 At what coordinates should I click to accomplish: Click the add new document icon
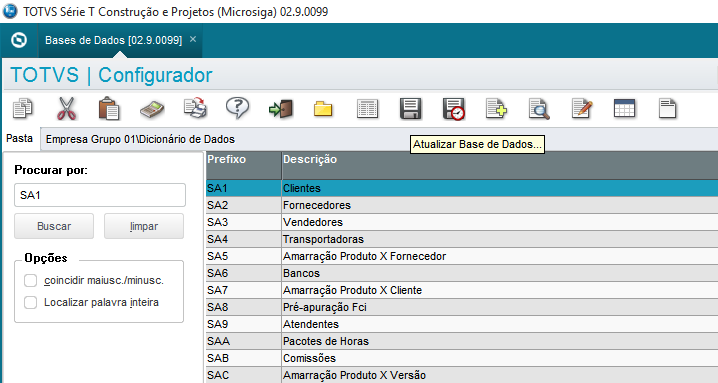point(496,109)
